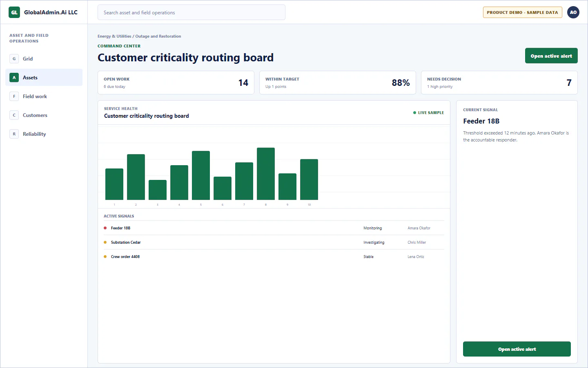Click the Up 1 points text
The height and width of the screenshot is (368, 588).
point(276,87)
